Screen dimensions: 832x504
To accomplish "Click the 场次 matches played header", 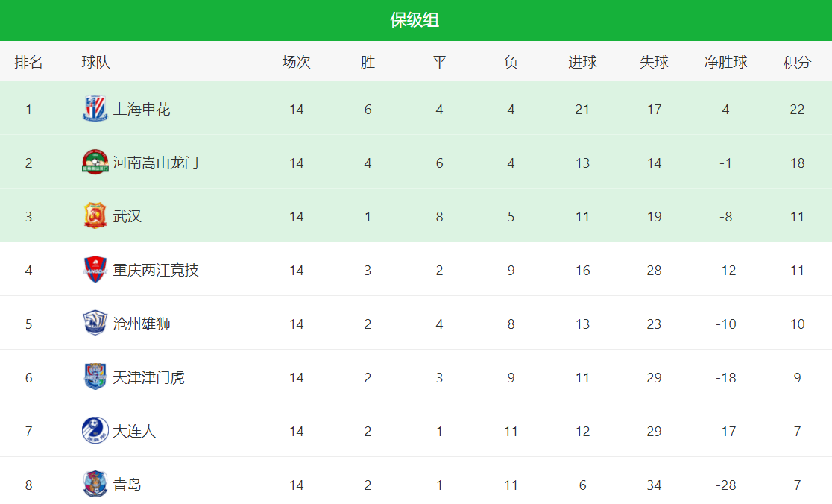I will [296, 62].
